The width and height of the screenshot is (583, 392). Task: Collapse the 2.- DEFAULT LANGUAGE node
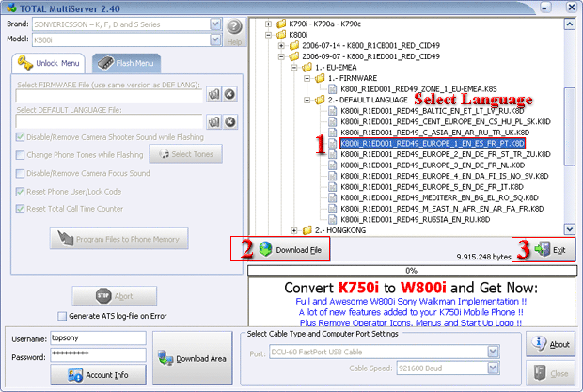click(307, 100)
